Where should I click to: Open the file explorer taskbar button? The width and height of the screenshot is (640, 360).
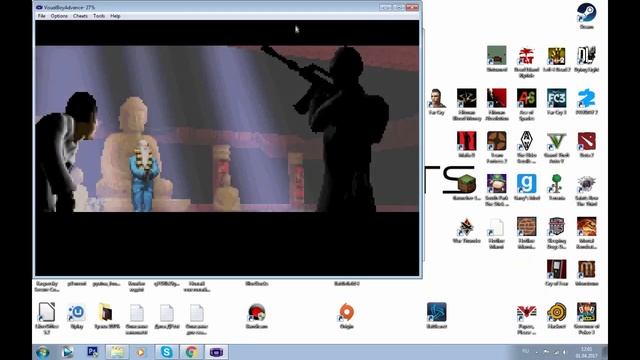[x=117, y=352]
